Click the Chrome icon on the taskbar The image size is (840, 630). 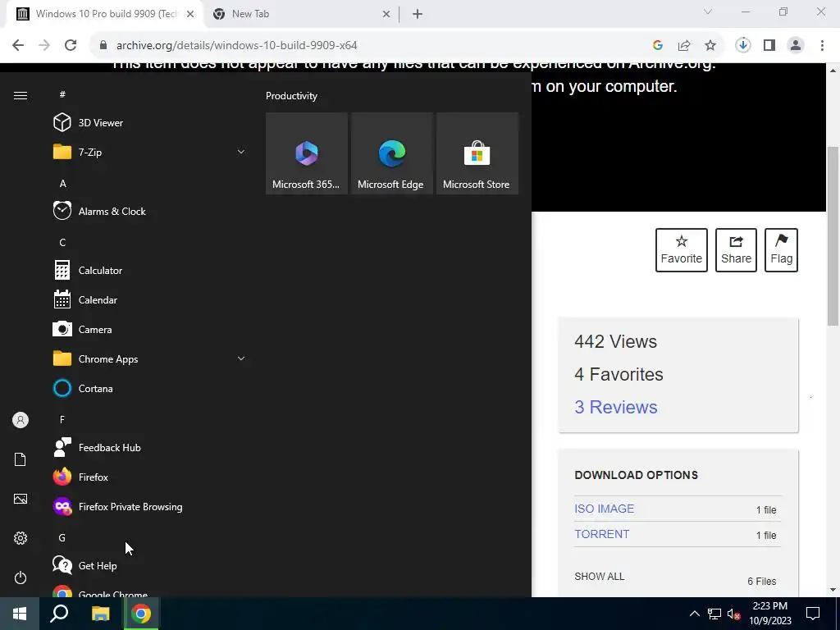tap(141, 614)
